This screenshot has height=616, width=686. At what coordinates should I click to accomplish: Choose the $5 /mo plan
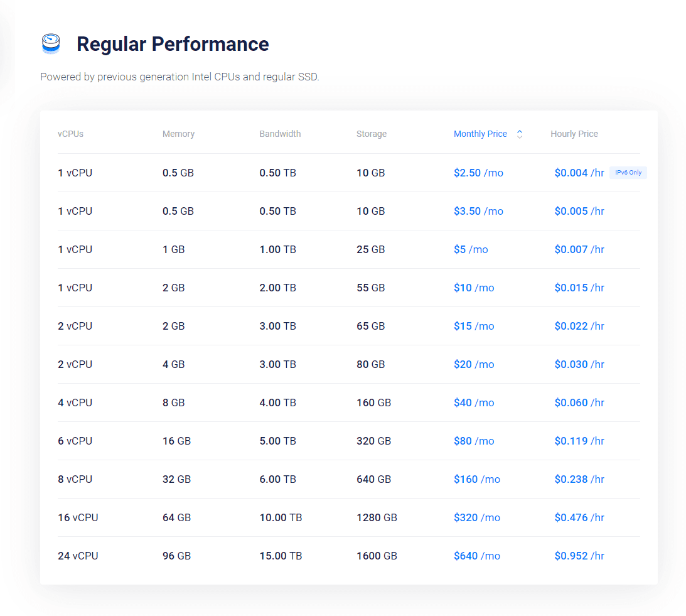coord(471,249)
